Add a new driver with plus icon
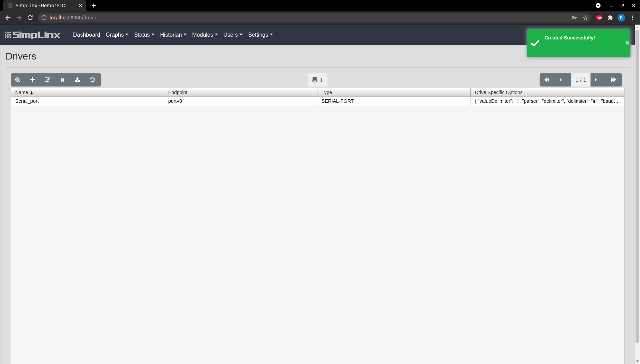640x364 pixels. (x=33, y=80)
